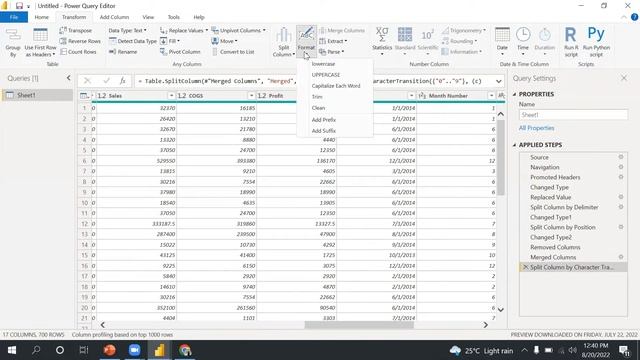Switch to the View tab
The height and width of the screenshot is (360, 640).
[148, 17]
